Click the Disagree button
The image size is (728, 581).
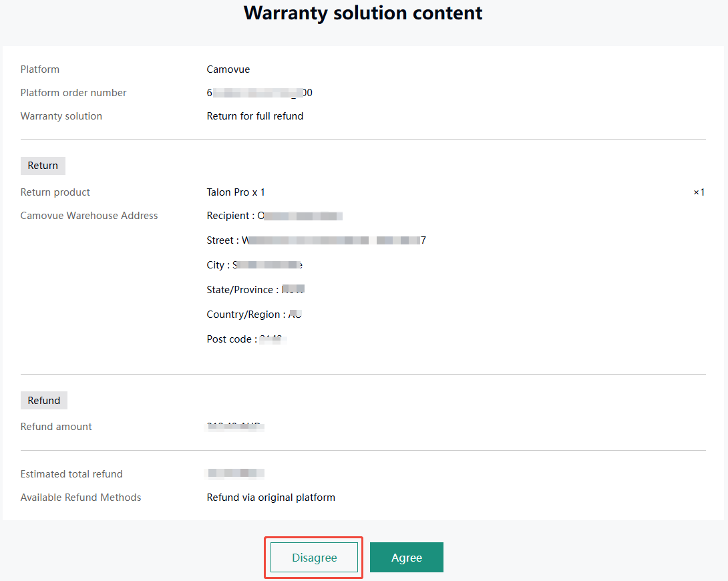(x=314, y=558)
